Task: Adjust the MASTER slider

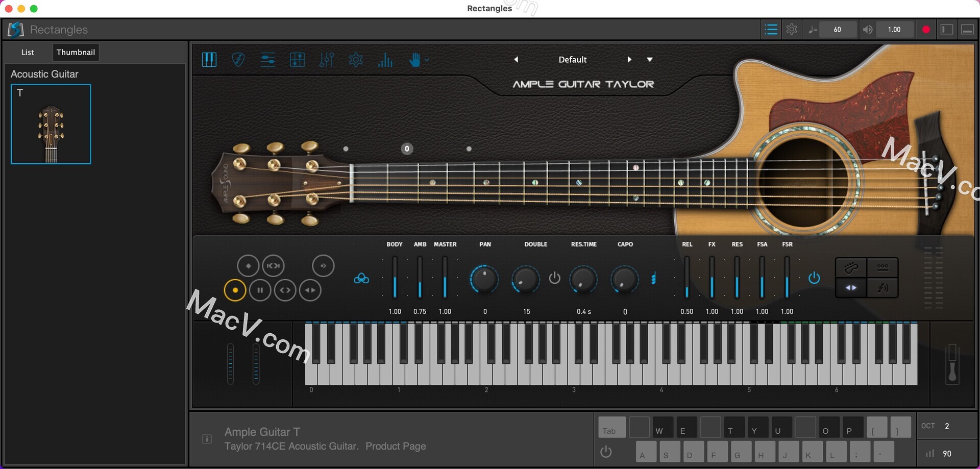Action: tap(445, 278)
